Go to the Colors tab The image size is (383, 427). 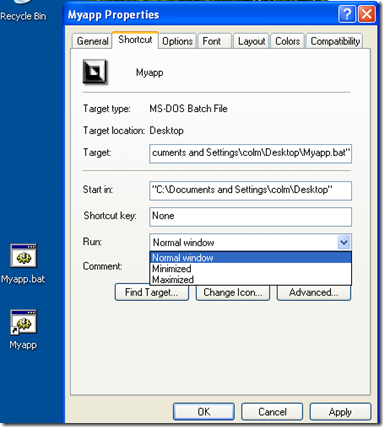[287, 41]
